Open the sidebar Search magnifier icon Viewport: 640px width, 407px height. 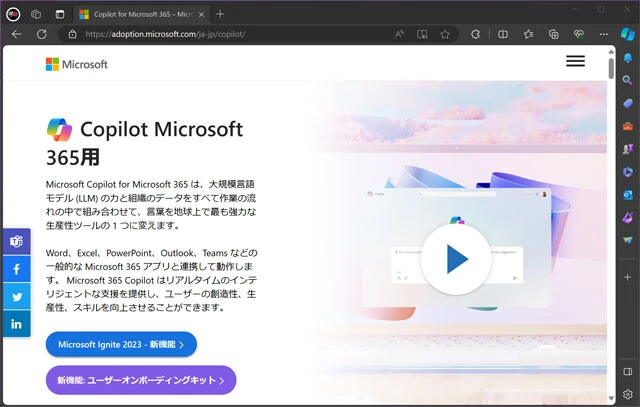(x=628, y=80)
